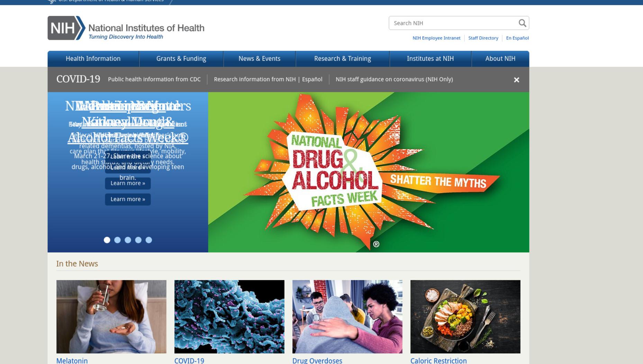The image size is (643, 364).
Task: Open the Staff Directory link
Action: [483, 38]
